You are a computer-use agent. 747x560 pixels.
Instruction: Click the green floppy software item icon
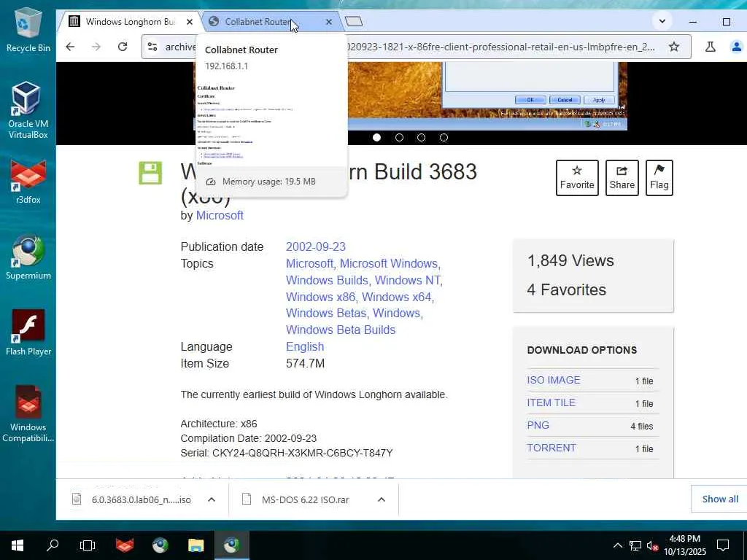click(x=150, y=173)
